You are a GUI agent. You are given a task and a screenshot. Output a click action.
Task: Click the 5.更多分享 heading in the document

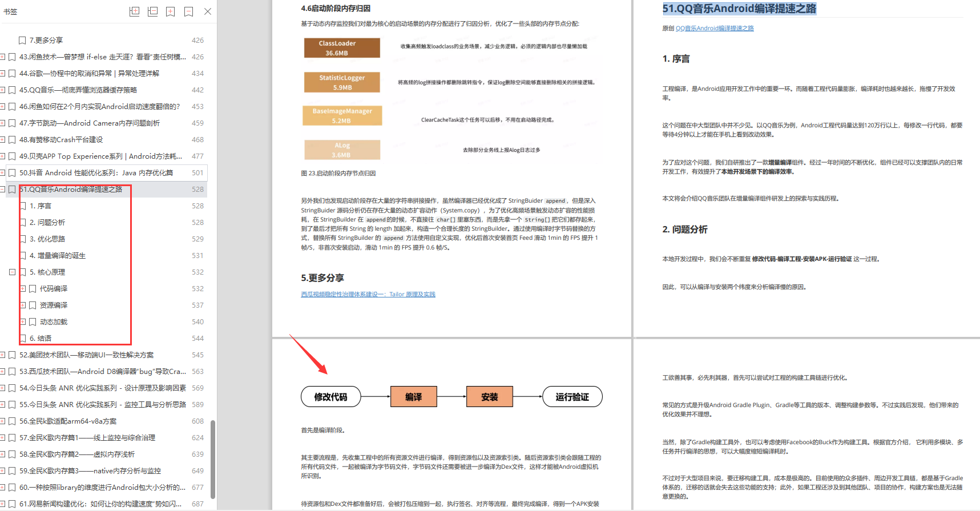coord(322,278)
